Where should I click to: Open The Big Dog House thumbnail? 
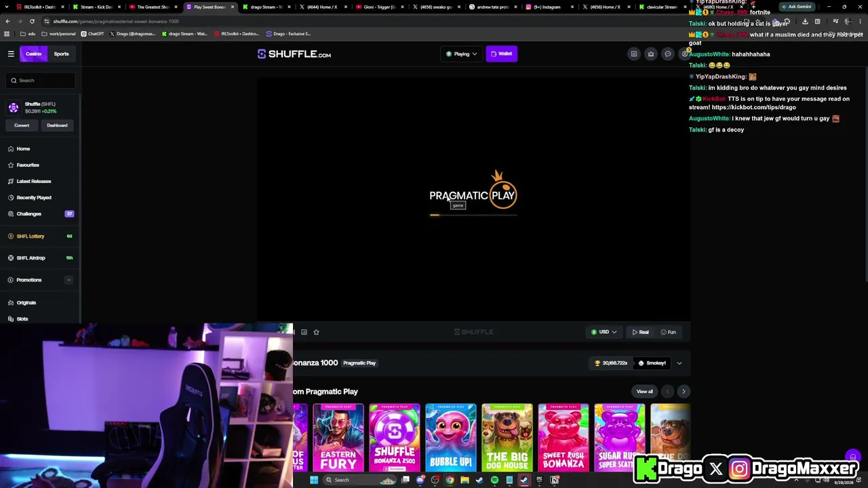(x=507, y=438)
